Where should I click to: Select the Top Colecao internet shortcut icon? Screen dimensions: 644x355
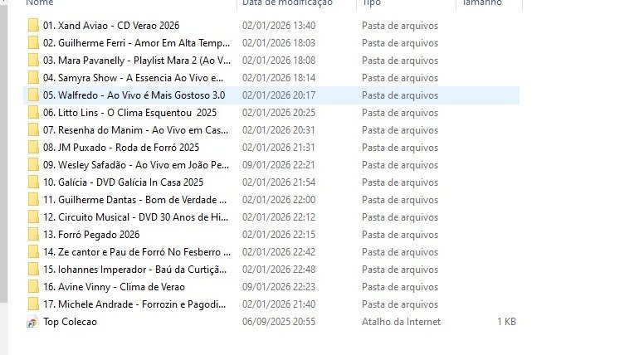(32, 322)
